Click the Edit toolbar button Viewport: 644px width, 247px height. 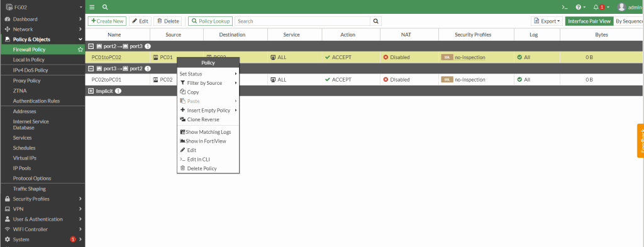(140, 21)
